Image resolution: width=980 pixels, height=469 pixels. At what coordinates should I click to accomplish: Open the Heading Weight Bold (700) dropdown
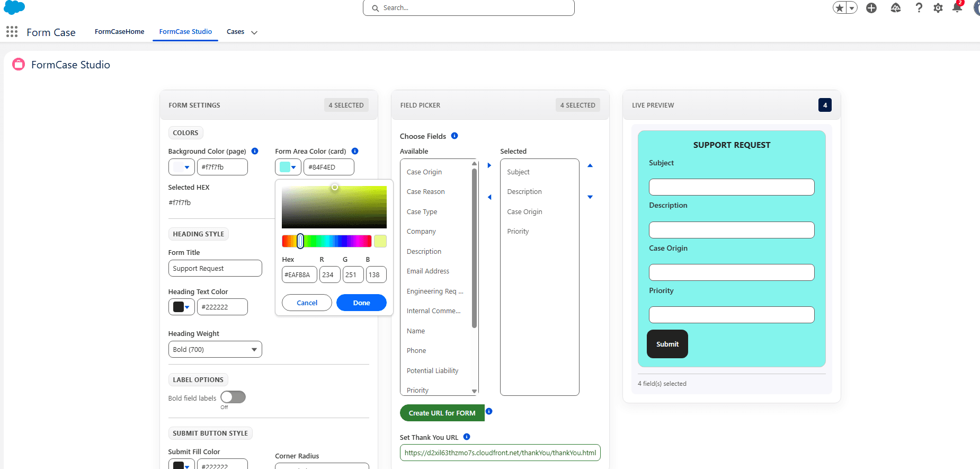point(215,349)
